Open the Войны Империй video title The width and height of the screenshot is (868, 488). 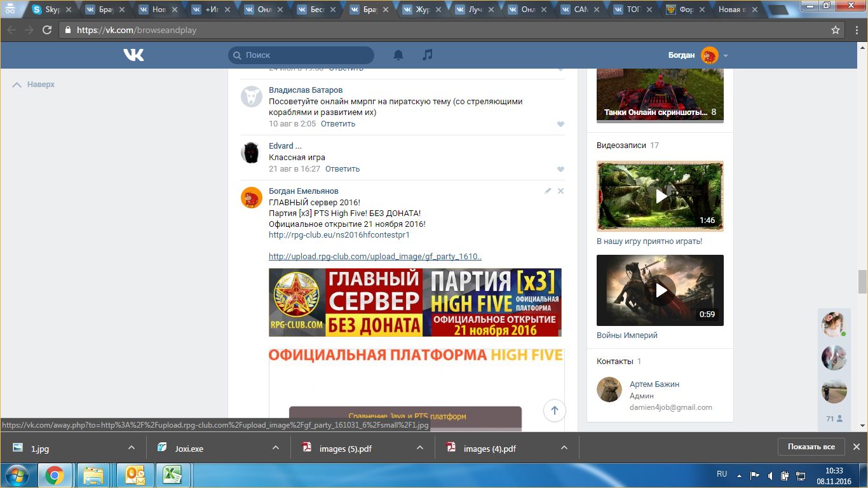[627, 335]
